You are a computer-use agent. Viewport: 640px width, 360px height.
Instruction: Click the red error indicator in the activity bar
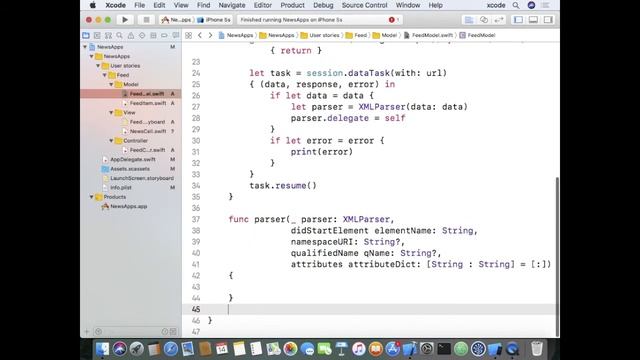[x=392, y=20]
